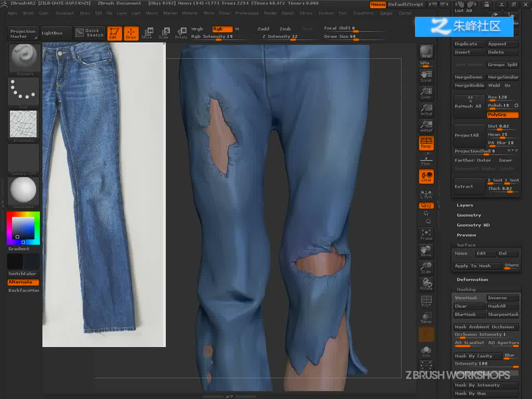Screen dimensions: 532x399
Task: Click the Zoom icon on right shelf
Action: pos(426,93)
